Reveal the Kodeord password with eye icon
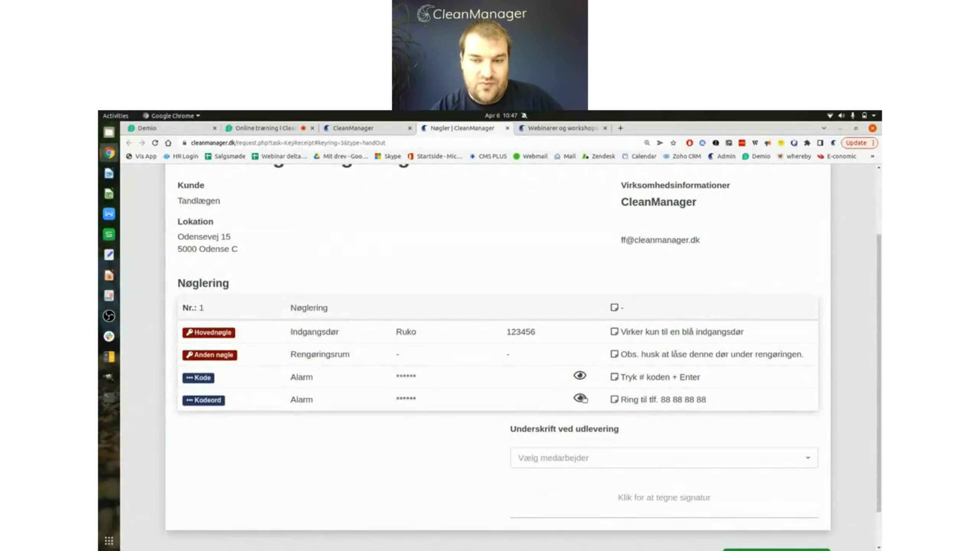 point(580,398)
